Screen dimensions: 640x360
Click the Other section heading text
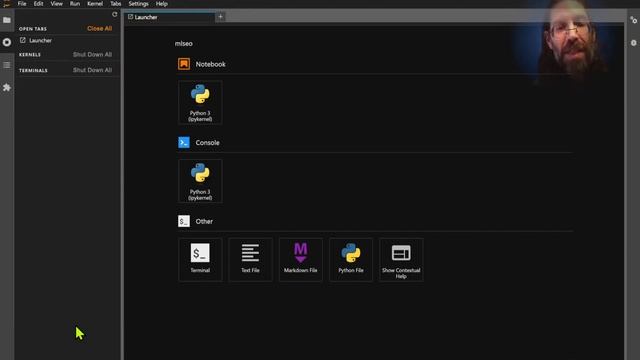(x=204, y=221)
